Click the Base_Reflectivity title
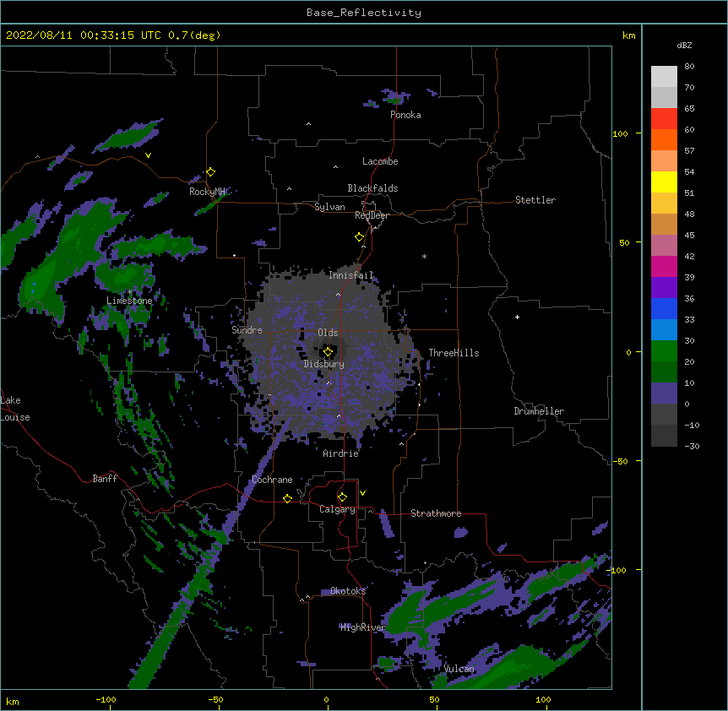The height and width of the screenshot is (711, 728). coord(364,13)
